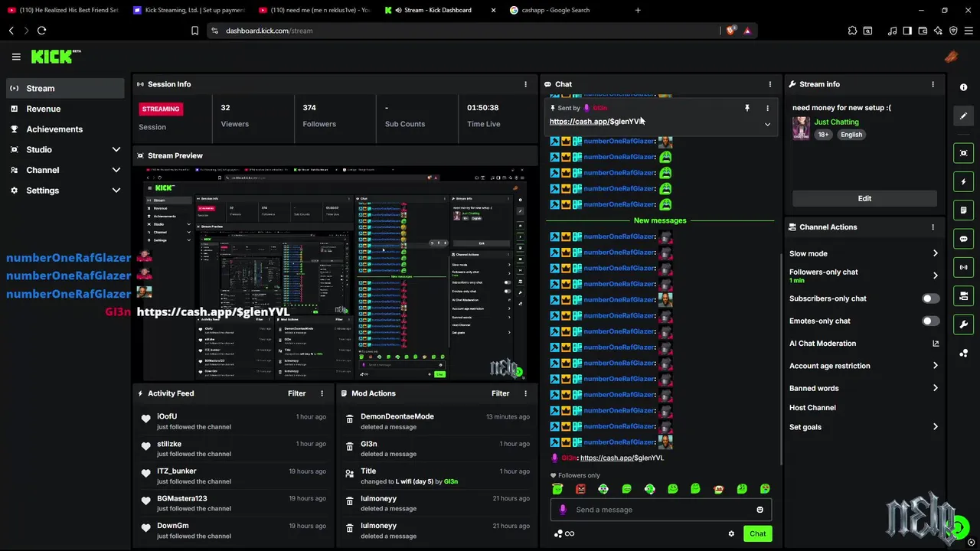Viewport: 980px width, 551px height.
Task: Open Account age restriction options
Action: (x=864, y=366)
